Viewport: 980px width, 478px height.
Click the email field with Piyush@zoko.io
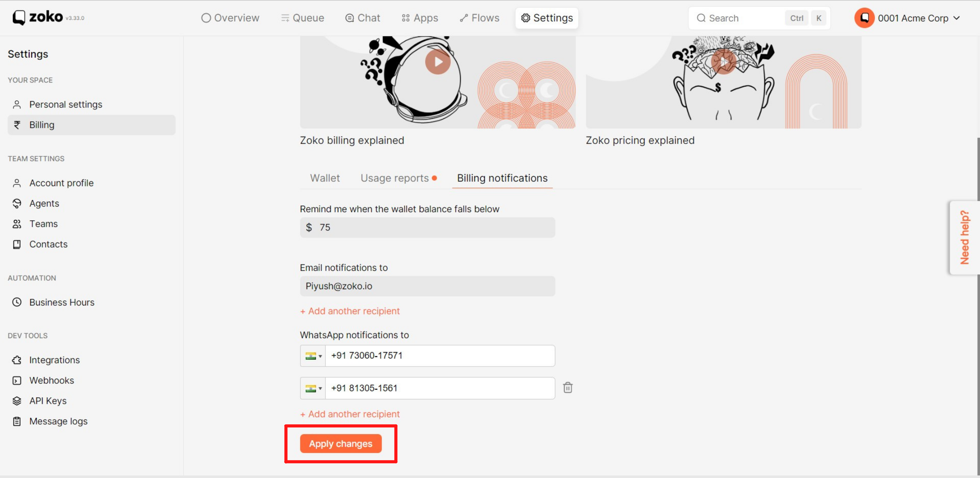pyautogui.click(x=427, y=286)
